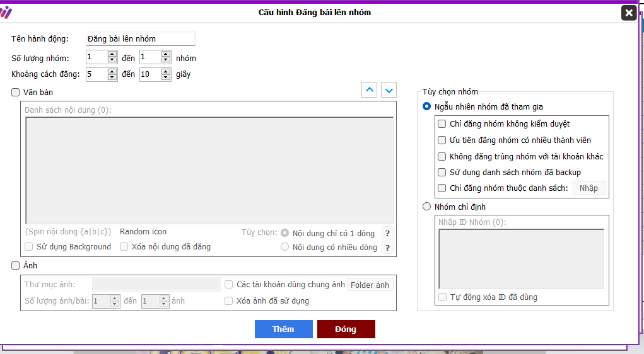Image resolution: width=644 pixels, height=354 pixels.
Task: Toggle Không đăng trùng nhóm với tài khoản khác
Action: click(442, 156)
